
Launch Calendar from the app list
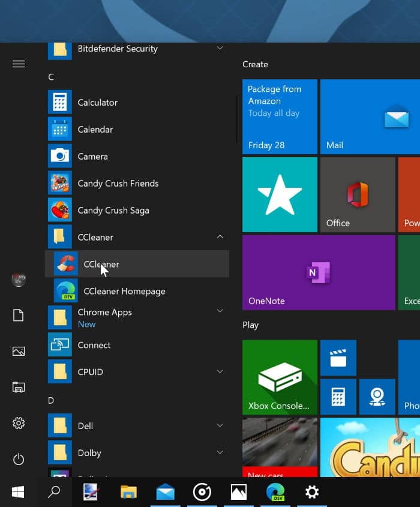click(x=137, y=130)
